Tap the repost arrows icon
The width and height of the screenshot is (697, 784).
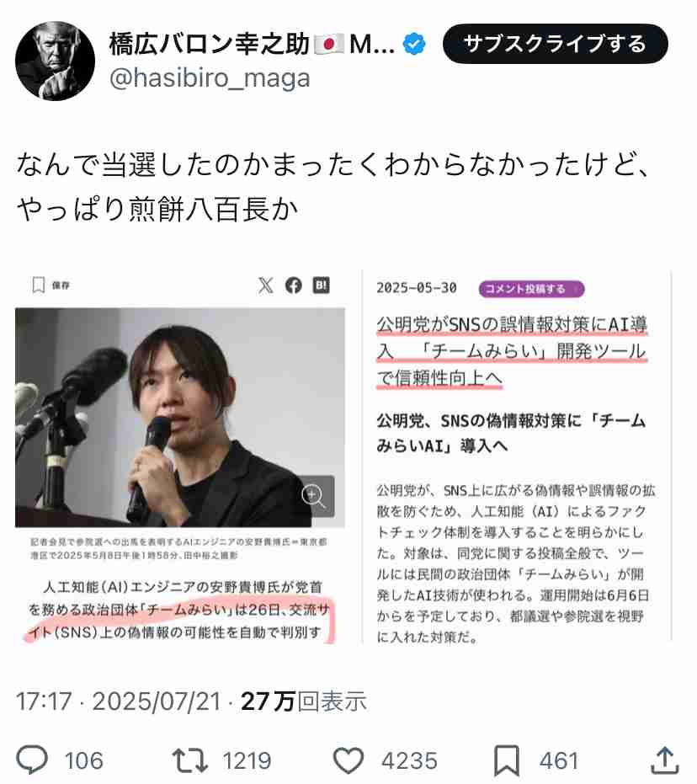pos(190,760)
